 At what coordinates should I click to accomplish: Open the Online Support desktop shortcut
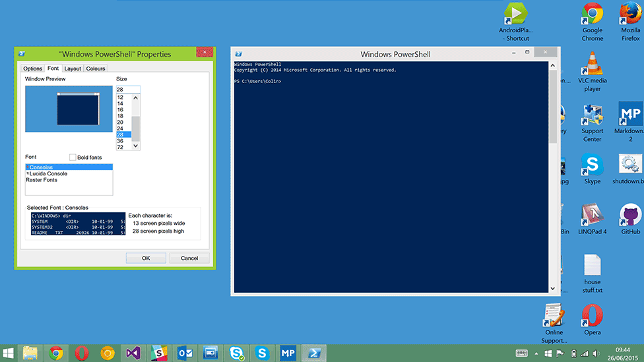(554, 324)
